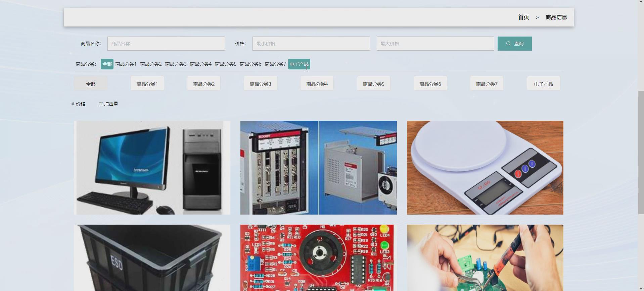The height and width of the screenshot is (291, 644).
Task: Open the red circuit board product image
Action: tap(319, 258)
